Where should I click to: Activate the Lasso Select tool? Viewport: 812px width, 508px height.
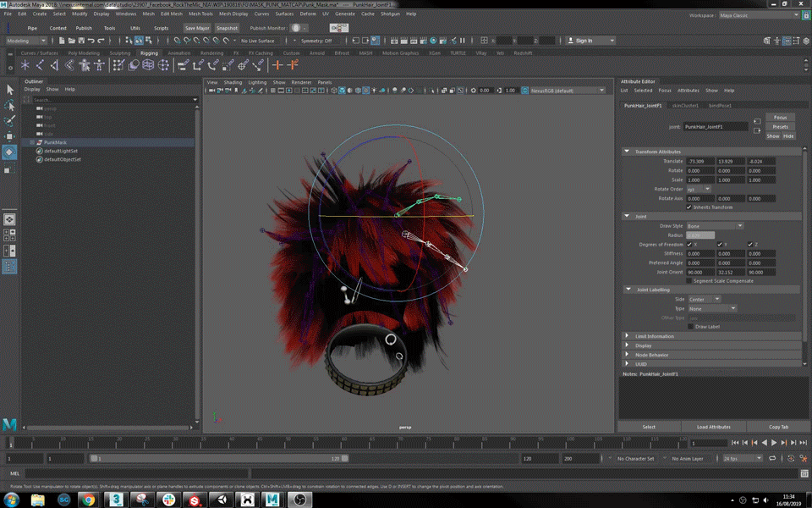click(x=9, y=106)
